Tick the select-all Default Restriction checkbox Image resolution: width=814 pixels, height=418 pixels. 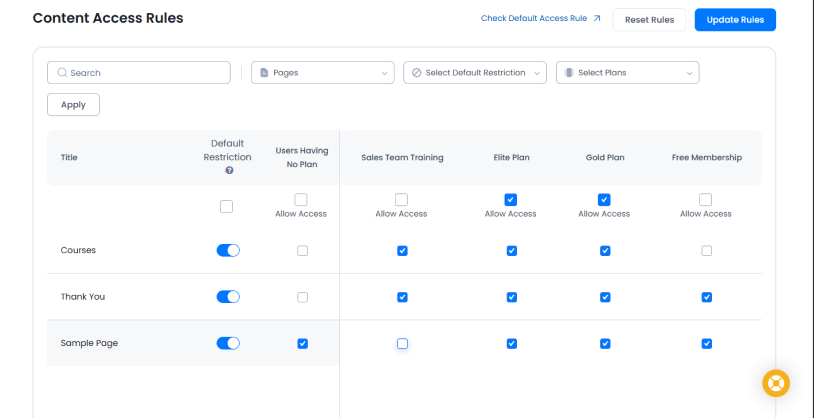tap(226, 207)
